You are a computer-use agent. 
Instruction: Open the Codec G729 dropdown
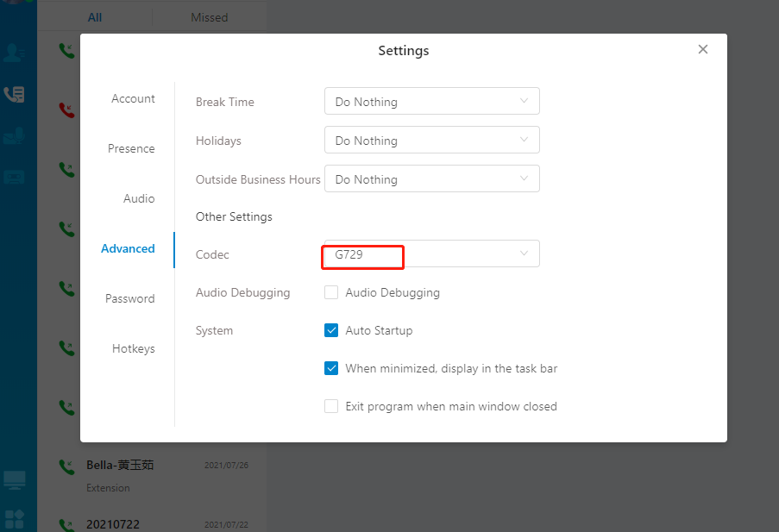pyautogui.click(x=431, y=253)
